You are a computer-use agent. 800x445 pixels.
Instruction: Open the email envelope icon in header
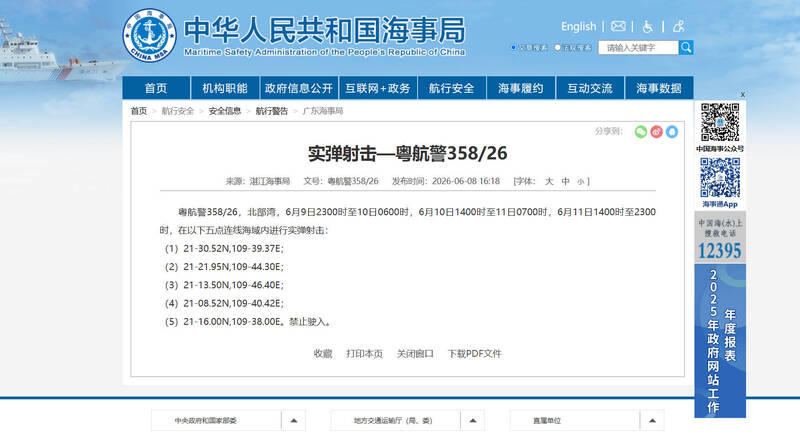618,26
